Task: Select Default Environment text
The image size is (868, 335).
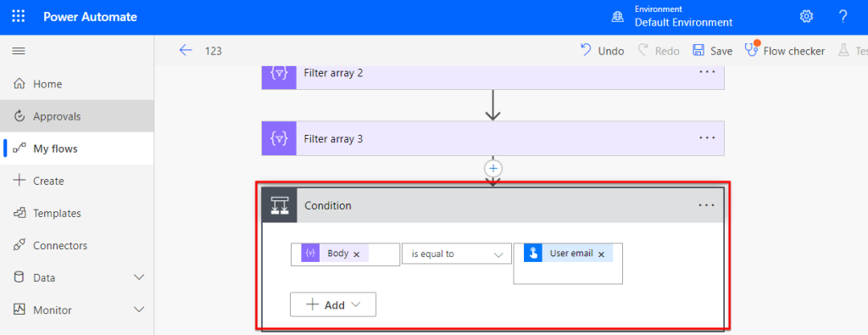Action: tap(684, 23)
